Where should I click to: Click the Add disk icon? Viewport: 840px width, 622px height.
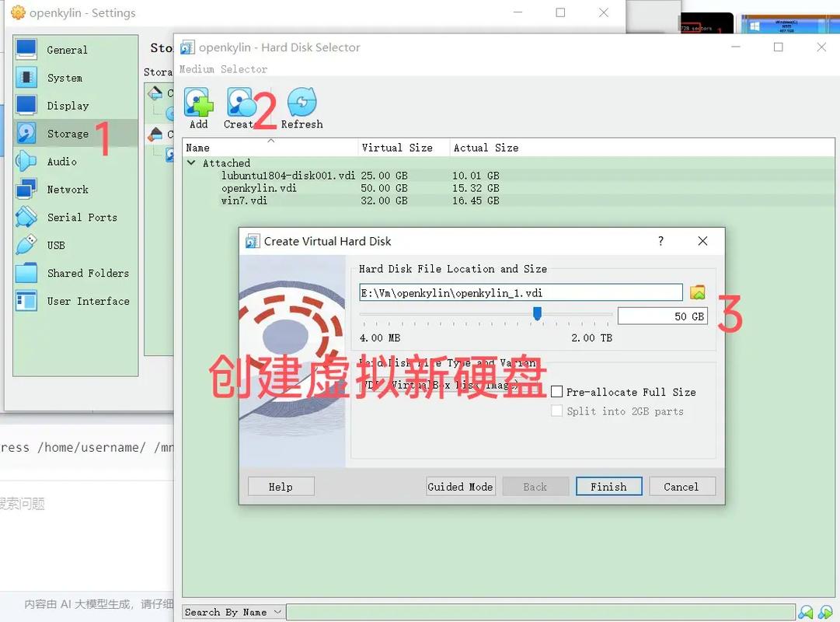[x=198, y=102]
